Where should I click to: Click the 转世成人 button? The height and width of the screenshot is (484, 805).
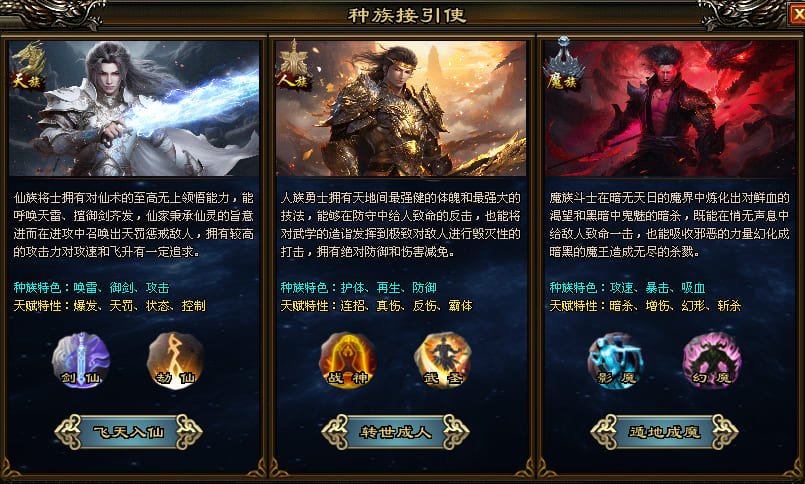point(395,432)
